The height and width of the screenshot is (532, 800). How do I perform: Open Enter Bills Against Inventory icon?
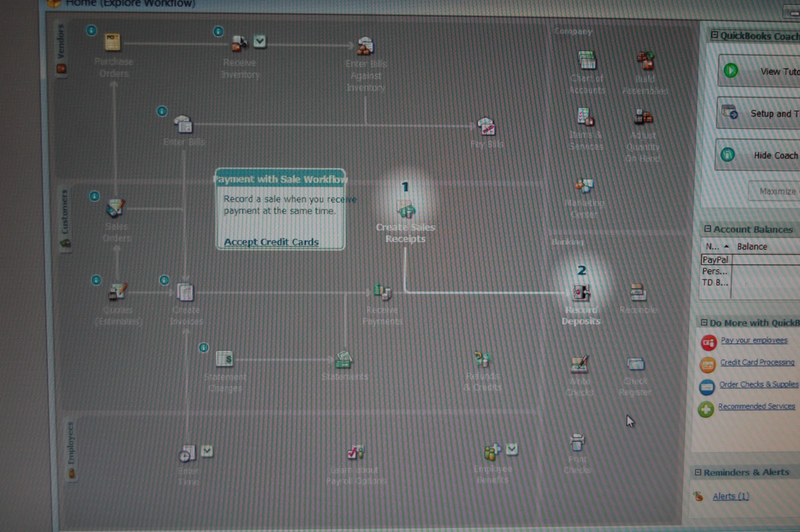365,46
